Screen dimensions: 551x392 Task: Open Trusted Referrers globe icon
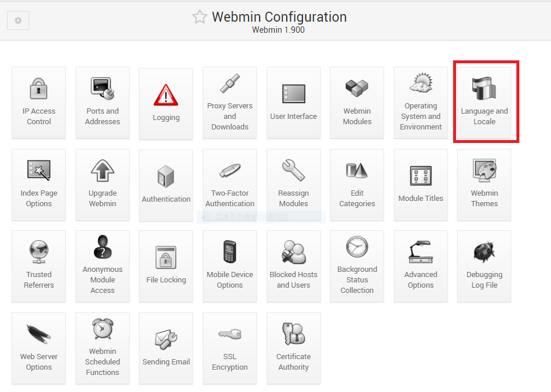(x=39, y=252)
